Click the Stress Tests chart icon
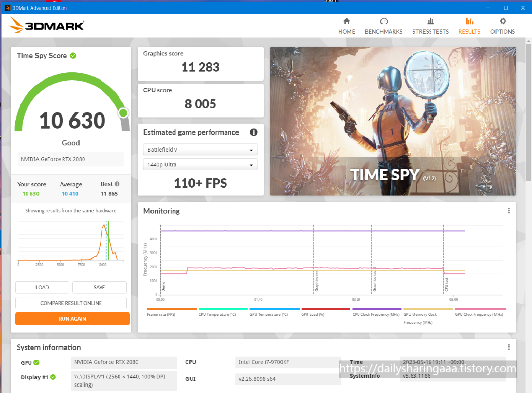The image size is (532, 393). tap(431, 21)
